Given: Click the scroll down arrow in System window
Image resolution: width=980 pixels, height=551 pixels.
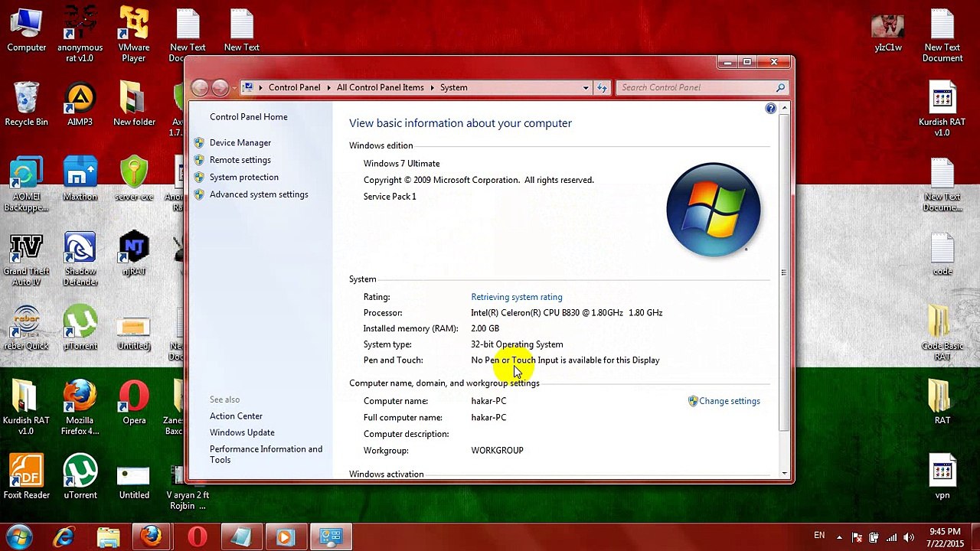Looking at the screenshot, I should (784, 474).
